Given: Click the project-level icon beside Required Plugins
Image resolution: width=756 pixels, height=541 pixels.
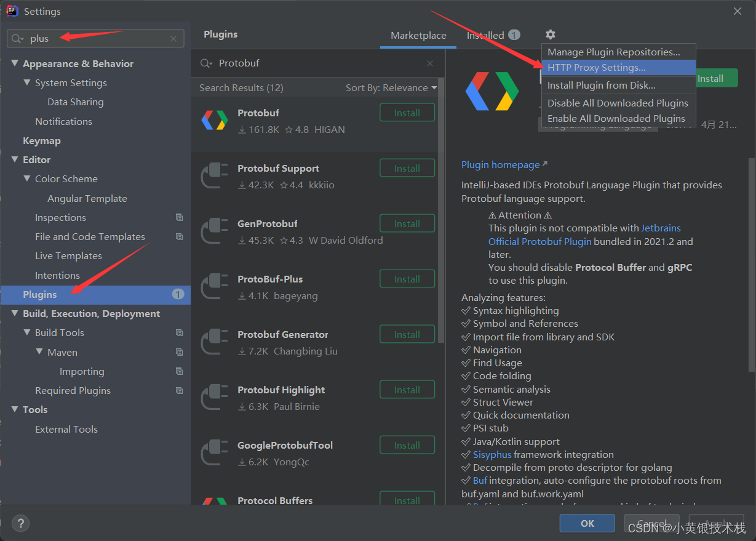Looking at the screenshot, I should (x=179, y=390).
